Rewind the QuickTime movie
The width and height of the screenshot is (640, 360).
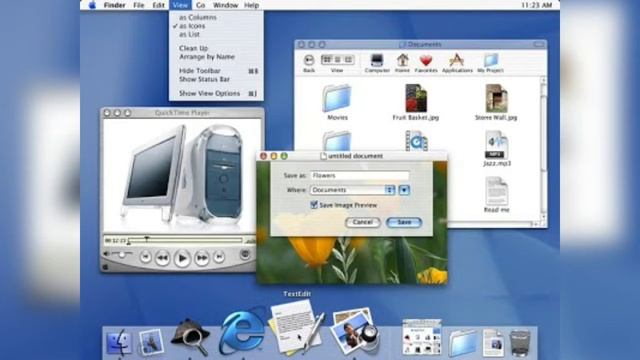pyautogui.click(x=162, y=258)
